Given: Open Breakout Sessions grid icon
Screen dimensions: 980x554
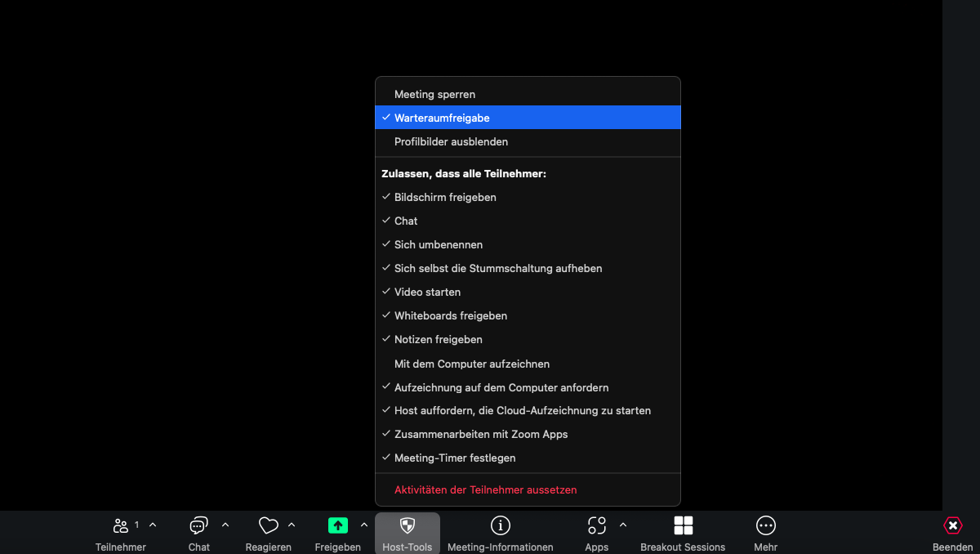Looking at the screenshot, I should (x=683, y=525).
